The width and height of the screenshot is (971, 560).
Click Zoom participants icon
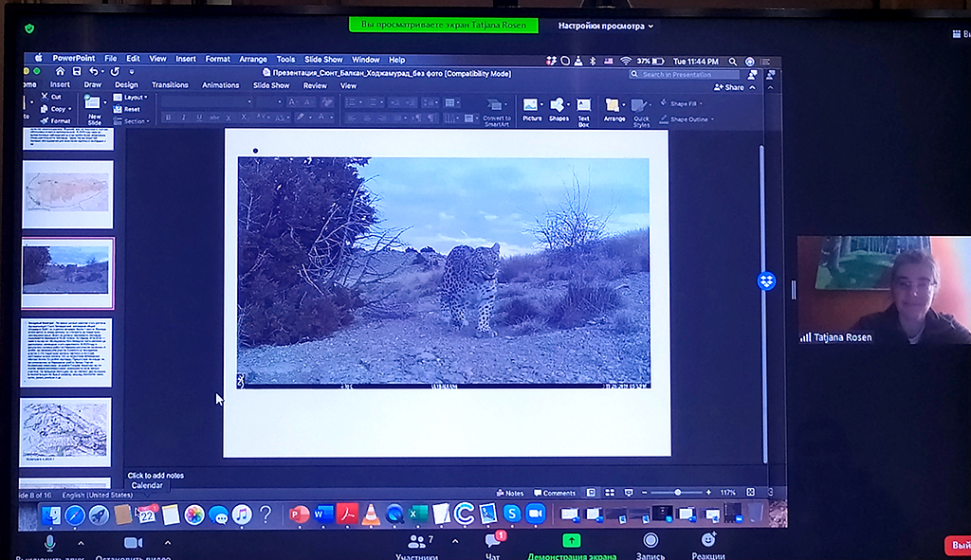tap(417, 542)
